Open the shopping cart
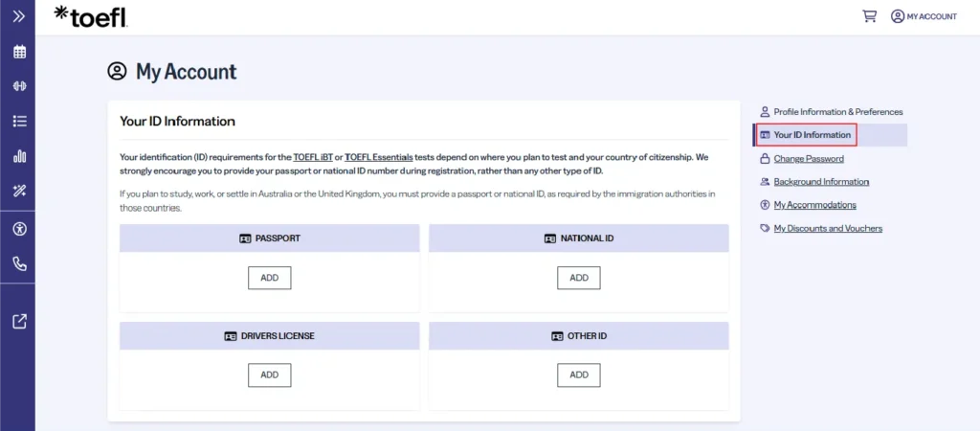The image size is (980, 431). point(869,16)
